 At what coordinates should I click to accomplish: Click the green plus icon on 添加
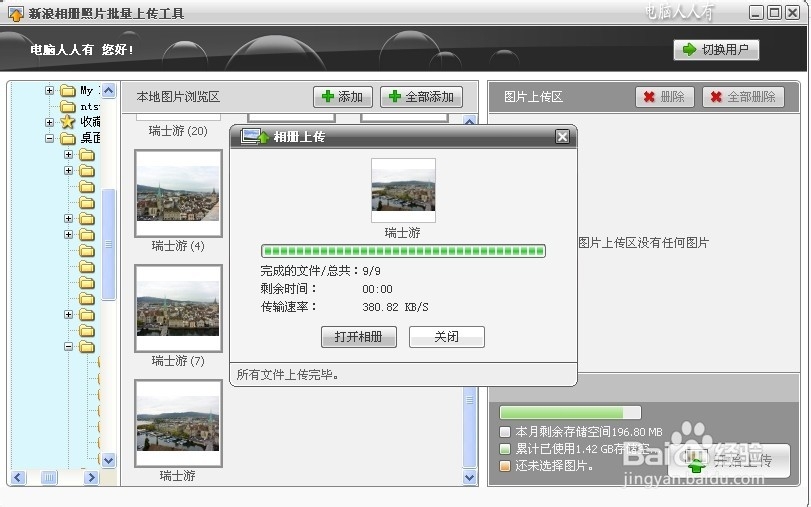click(x=328, y=96)
